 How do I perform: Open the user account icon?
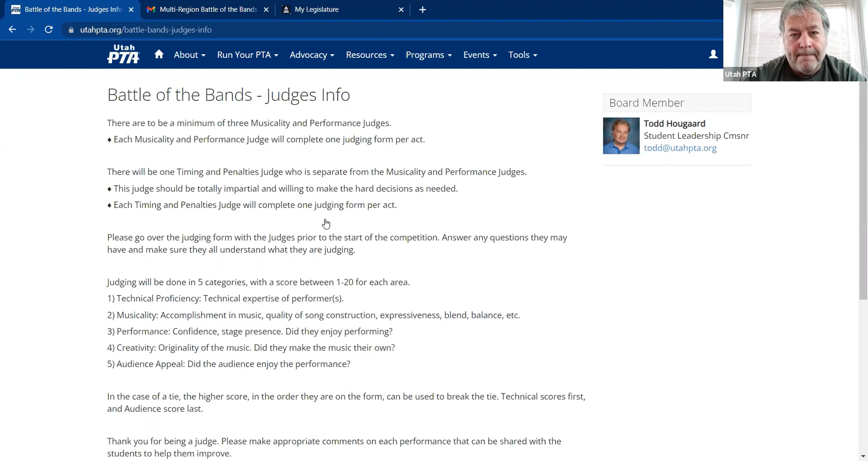713,54
